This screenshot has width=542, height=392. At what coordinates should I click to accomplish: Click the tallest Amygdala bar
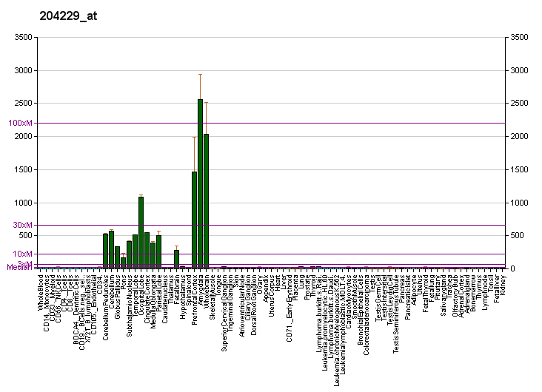pos(200,183)
